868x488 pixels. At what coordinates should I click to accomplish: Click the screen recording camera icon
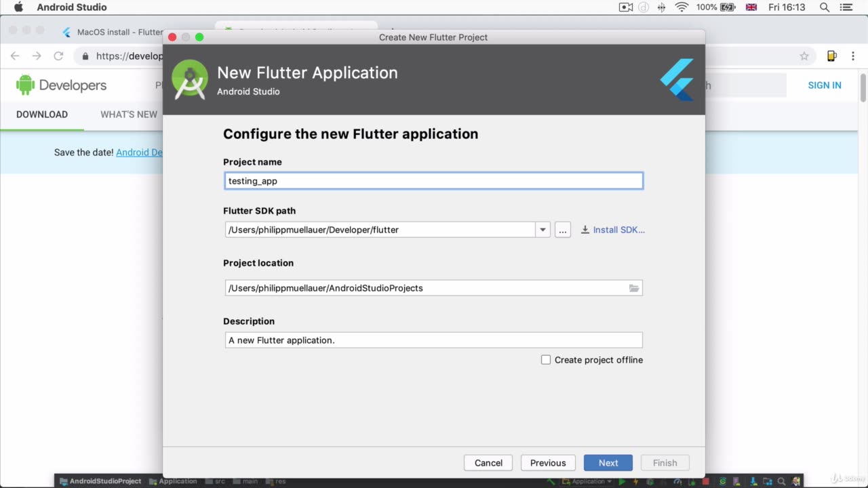(x=626, y=7)
